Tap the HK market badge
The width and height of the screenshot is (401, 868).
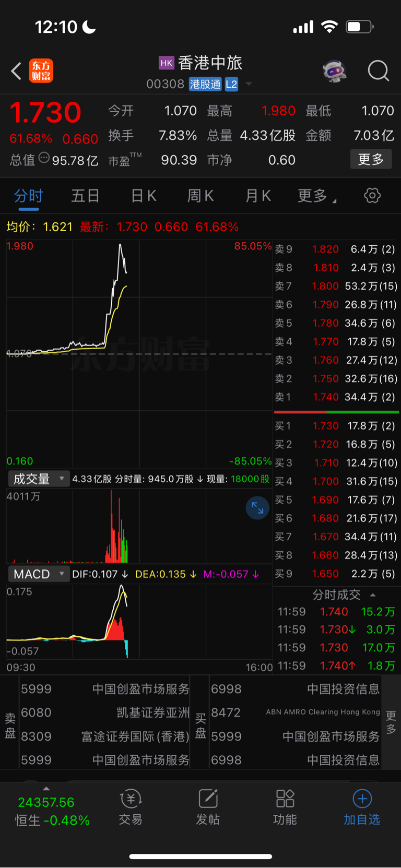click(x=166, y=63)
